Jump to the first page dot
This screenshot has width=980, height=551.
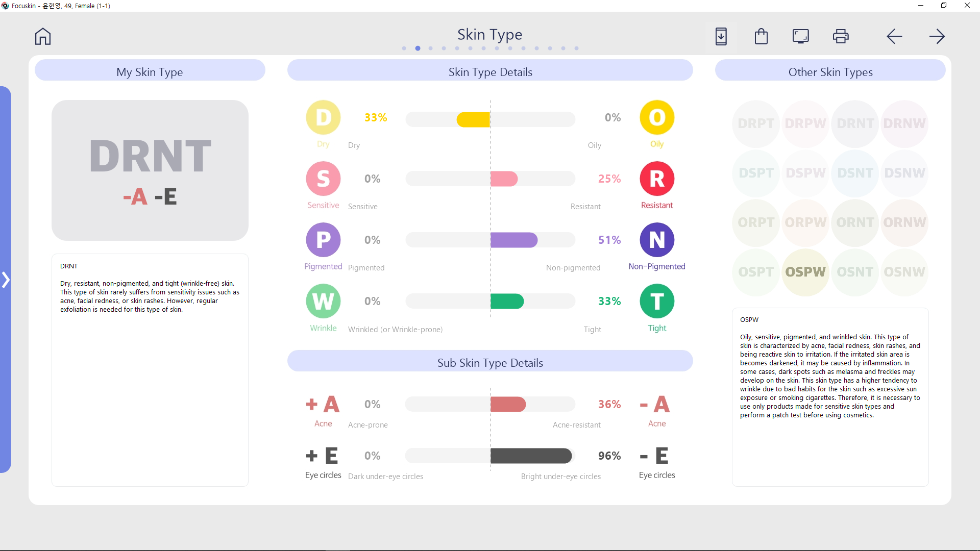[x=404, y=48]
